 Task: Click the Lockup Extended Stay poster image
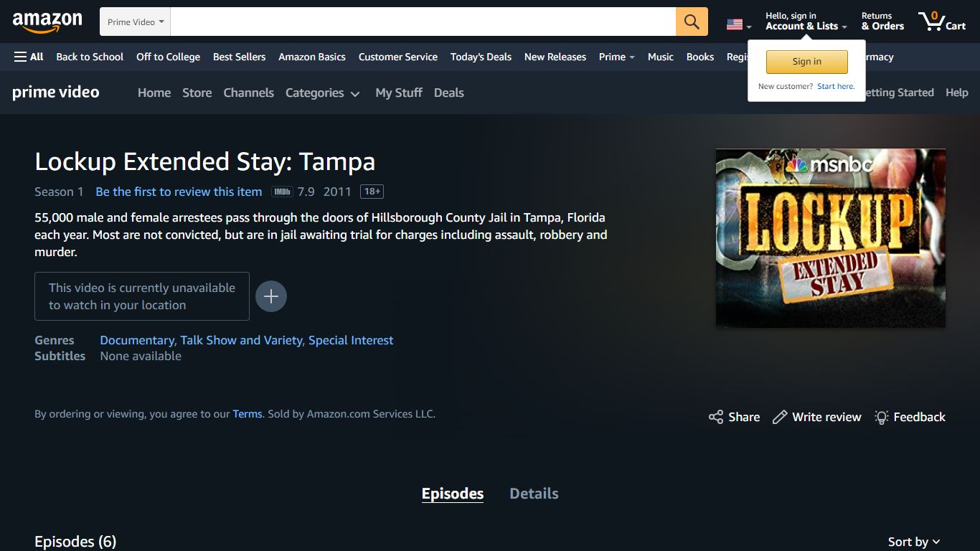pos(831,238)
